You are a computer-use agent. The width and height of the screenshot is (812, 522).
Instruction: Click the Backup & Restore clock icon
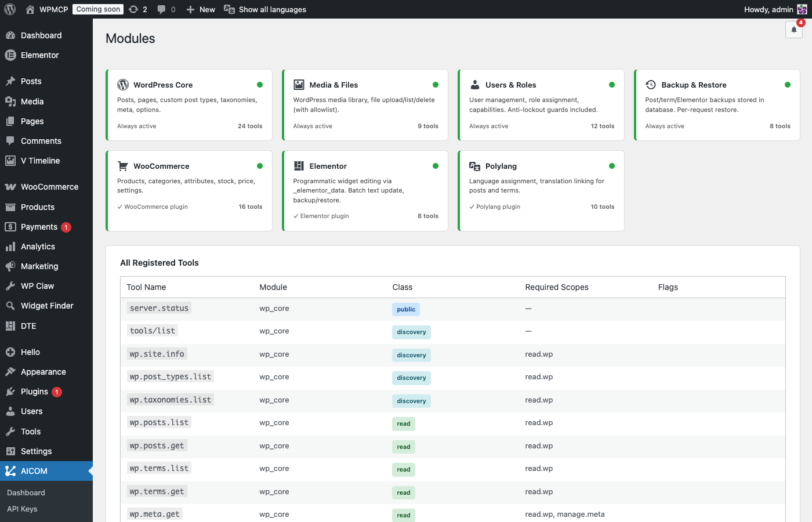[x=651, y=85]
